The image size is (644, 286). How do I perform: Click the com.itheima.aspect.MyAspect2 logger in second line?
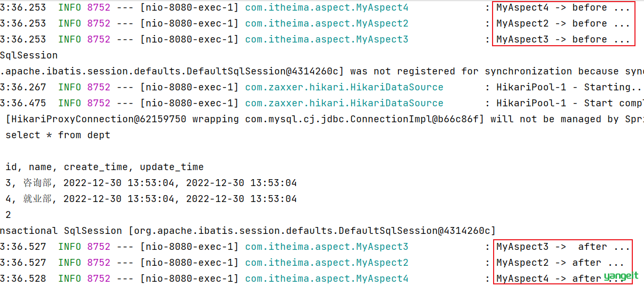(327, 23)
